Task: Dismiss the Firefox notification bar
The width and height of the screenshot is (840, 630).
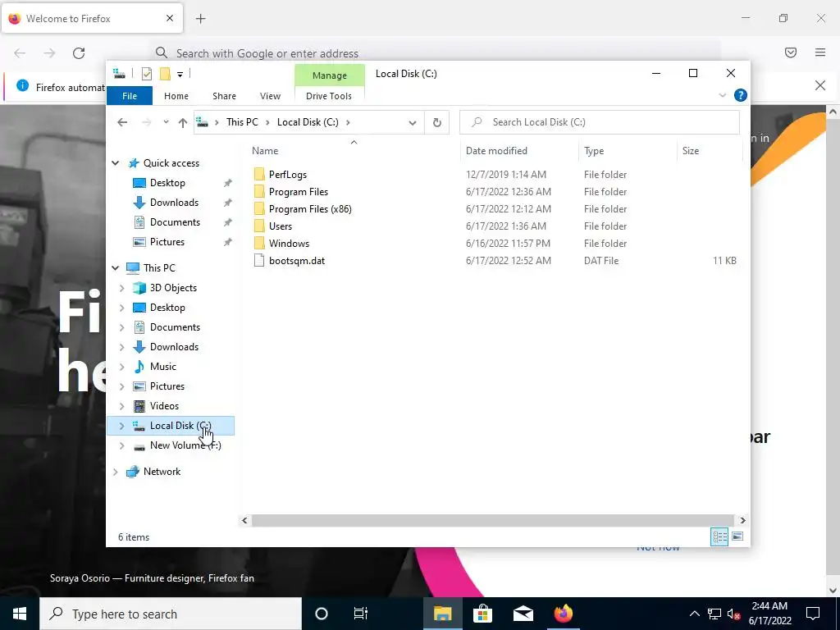Action: pyautogui.click(x=820, y=85)
